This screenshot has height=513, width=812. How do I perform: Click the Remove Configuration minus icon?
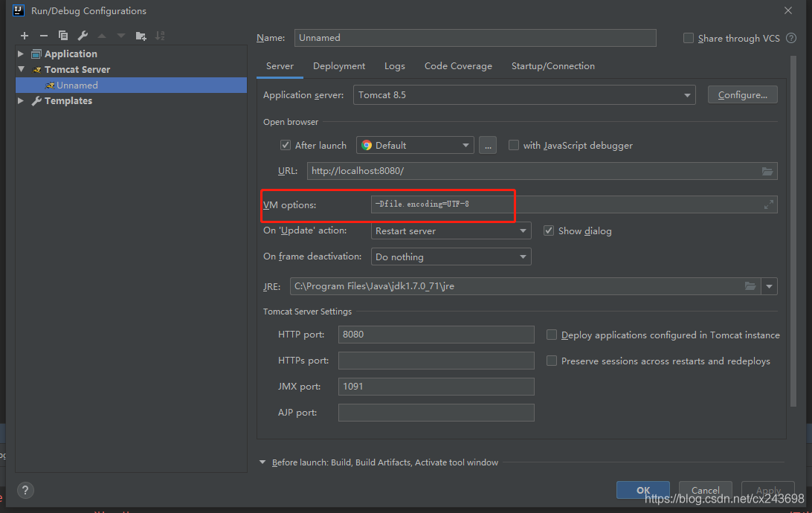pyautogui.click(x=44, y=36)
